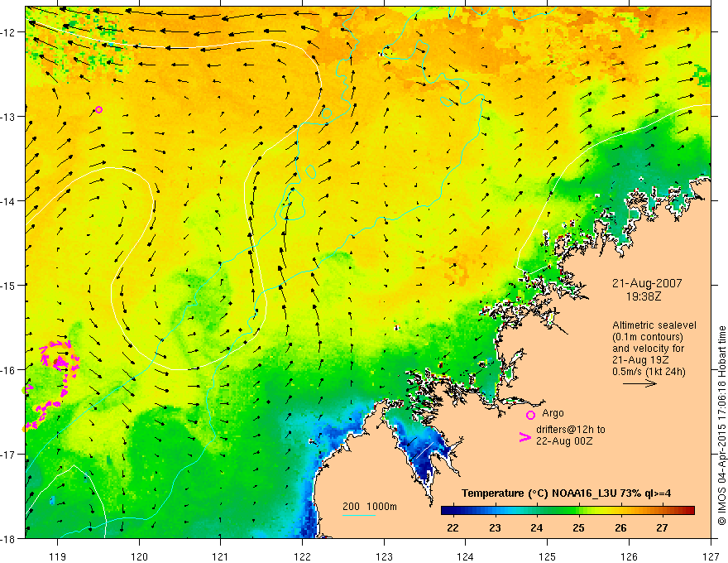Click the color bar label '23'
This screenshot has width=728, height=563.
click(x=495, y=527)
